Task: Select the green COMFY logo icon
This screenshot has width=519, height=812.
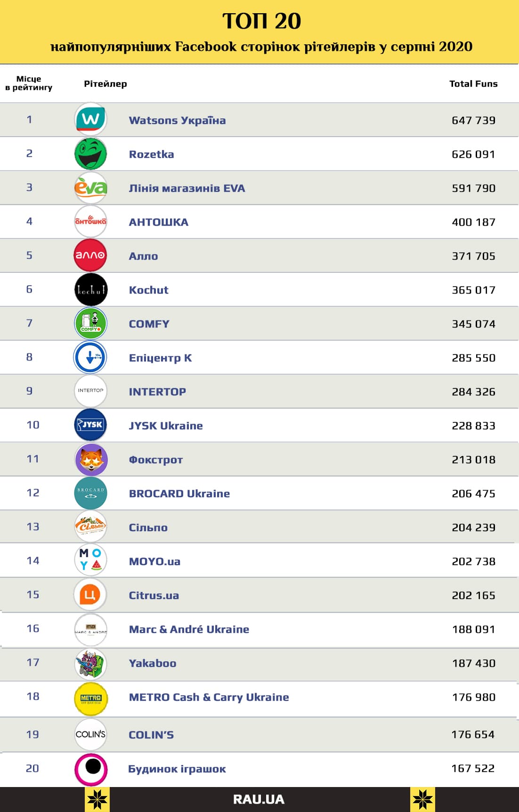Action: click(x=90, y=323)
